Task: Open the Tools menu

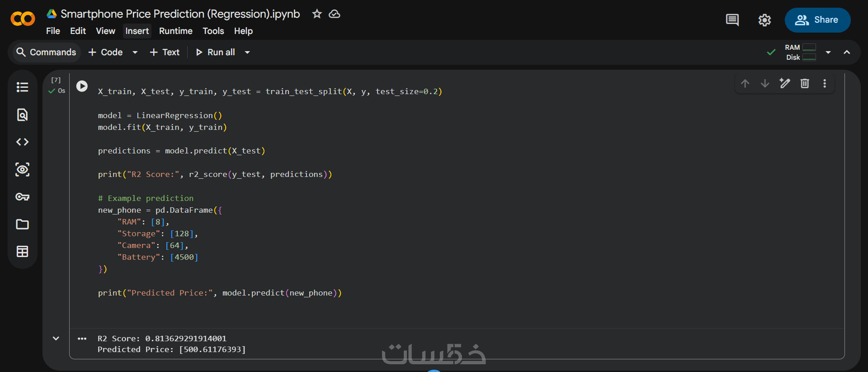Action: (213, 31)
